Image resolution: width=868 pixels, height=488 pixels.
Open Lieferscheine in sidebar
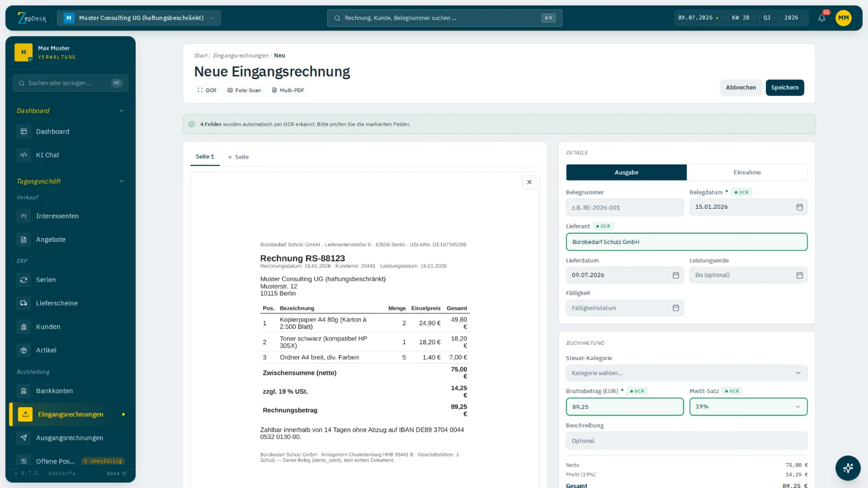click(x=71, y=303)
